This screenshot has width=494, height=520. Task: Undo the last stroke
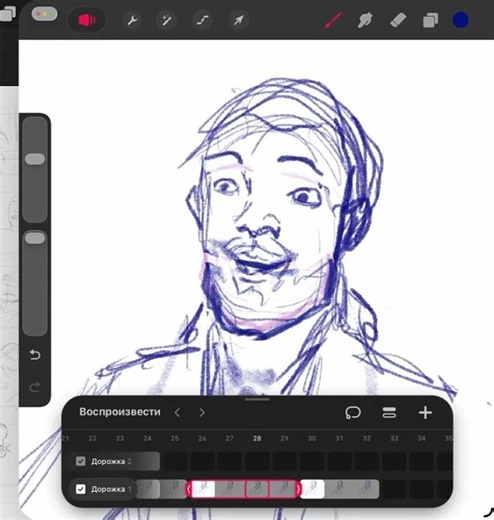tap(35, 355)
